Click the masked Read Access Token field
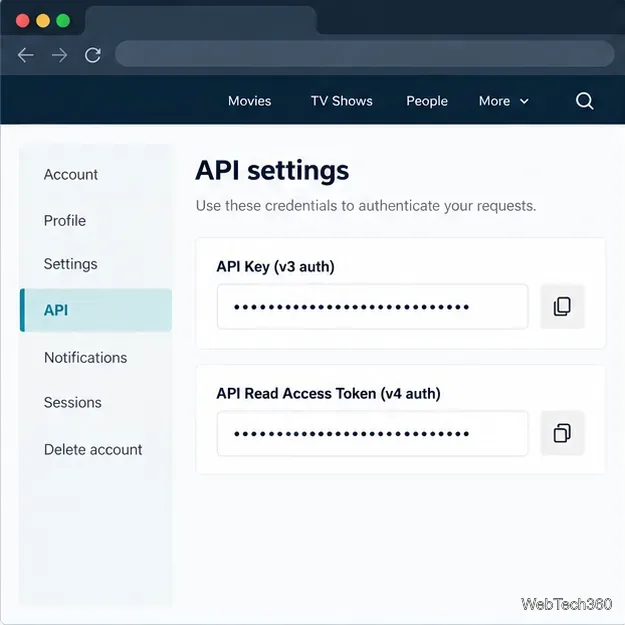Image resolution: width=625 pixels, height=625 pixels. (x=373, y=434)
